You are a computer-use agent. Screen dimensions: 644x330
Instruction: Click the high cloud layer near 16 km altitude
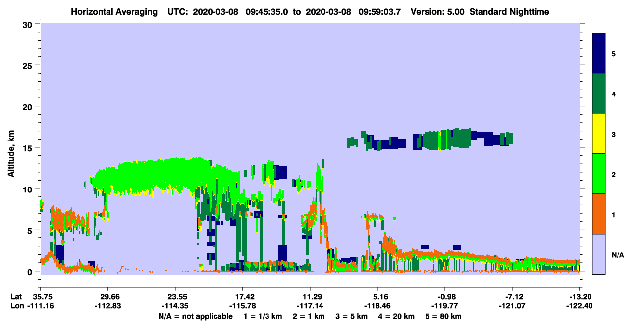[x=430, y=140]
